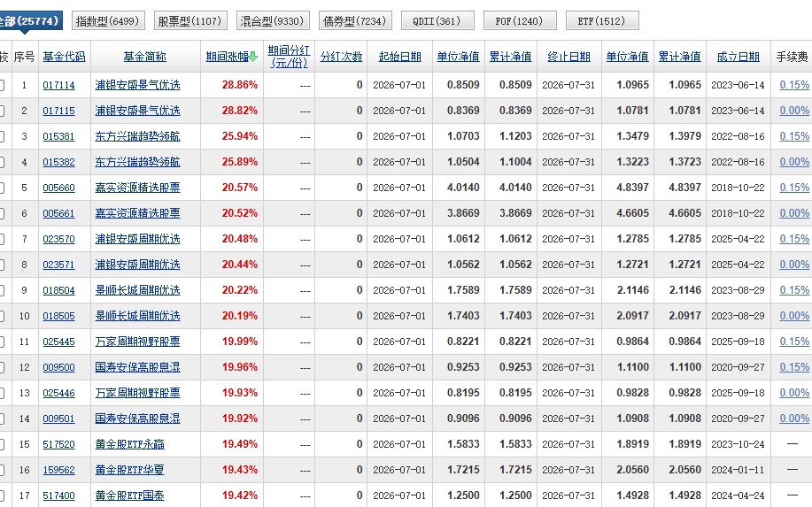Sort by 起始日期 column header
812x507 pixels.
[399, 57]
